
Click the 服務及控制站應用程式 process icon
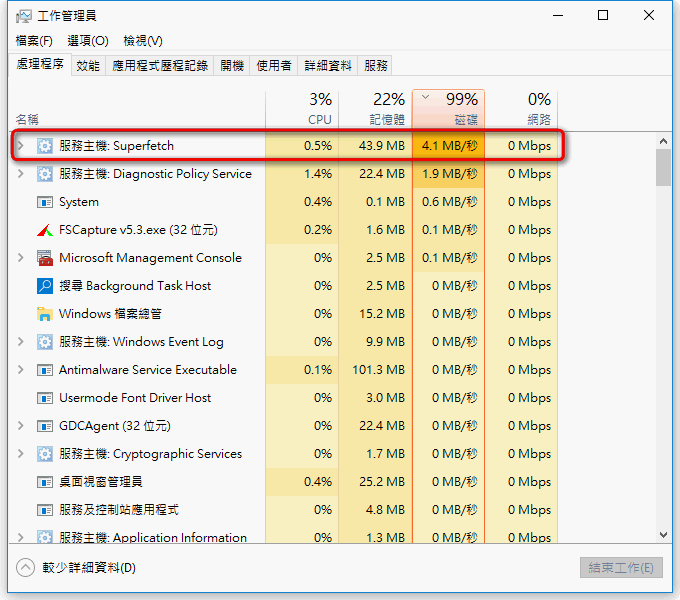click(x=45, y=510)
